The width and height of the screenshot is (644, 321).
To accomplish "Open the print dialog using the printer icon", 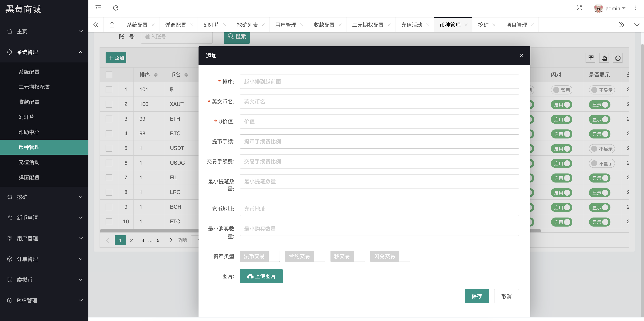I will pyautogui.click(x=618, y=58).
